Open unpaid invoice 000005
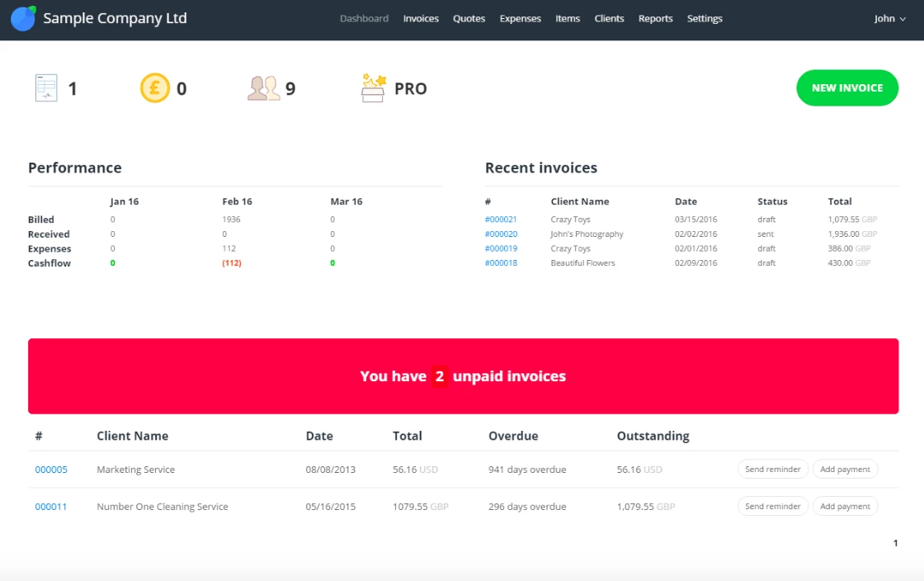This screenshot has height=581, width=924. click(x=51, y=470)
